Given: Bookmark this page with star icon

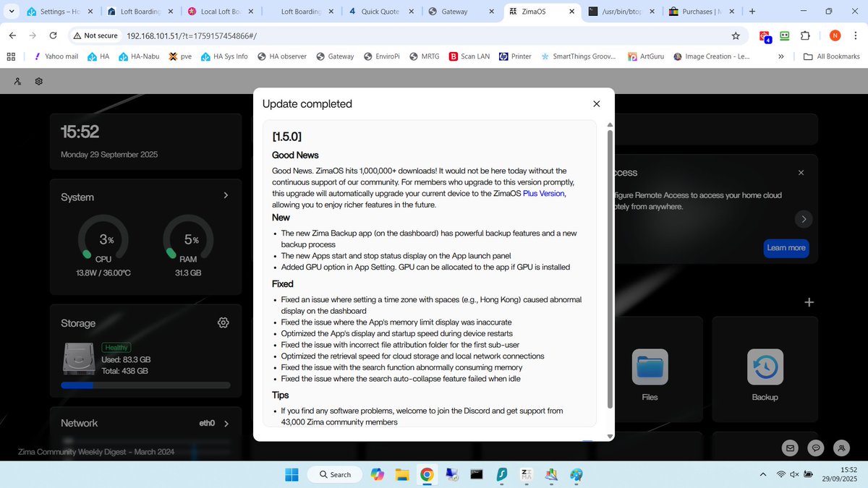Looking at the screenshot, I should (736, 35).
